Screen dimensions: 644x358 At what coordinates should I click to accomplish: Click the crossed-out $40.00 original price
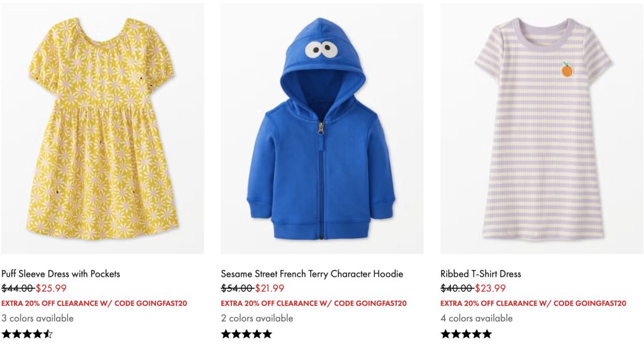coord(457,289)
